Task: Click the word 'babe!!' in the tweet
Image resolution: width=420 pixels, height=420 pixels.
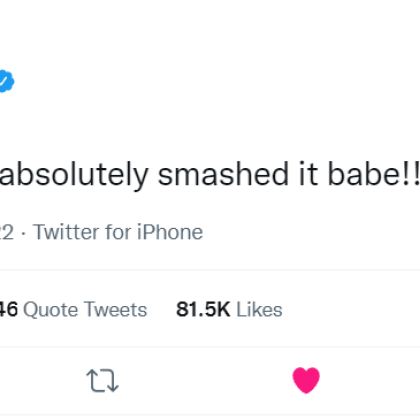Action: [374, 174]
